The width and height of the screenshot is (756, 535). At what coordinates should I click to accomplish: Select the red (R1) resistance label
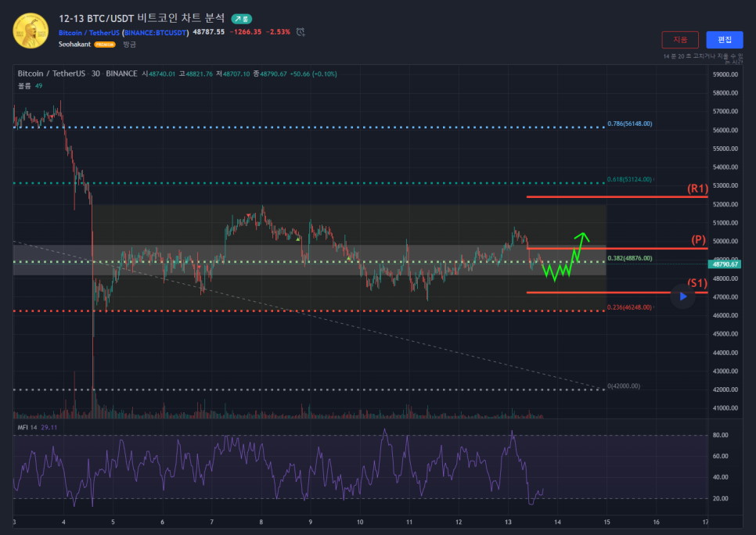point(697,189)
